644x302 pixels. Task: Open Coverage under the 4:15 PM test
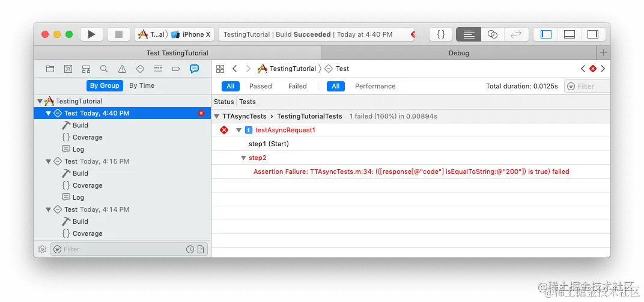point(87,185)
